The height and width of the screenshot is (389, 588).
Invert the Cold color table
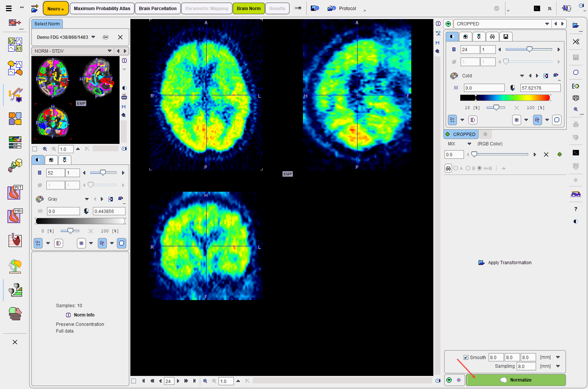[x=546, y=76]
